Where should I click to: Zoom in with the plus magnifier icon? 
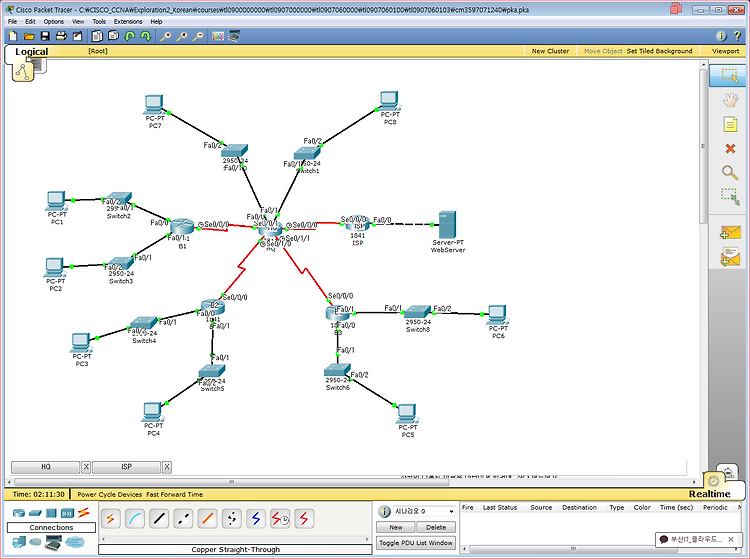165,36
